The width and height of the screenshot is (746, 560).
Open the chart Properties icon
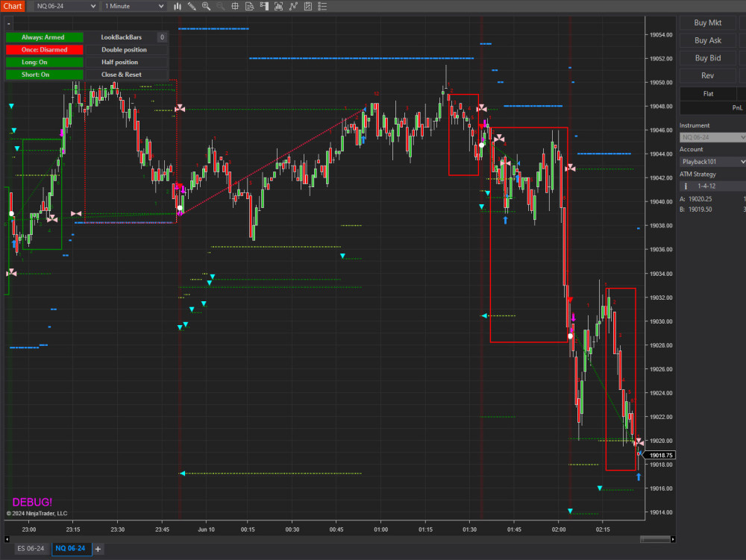point(307,6)
